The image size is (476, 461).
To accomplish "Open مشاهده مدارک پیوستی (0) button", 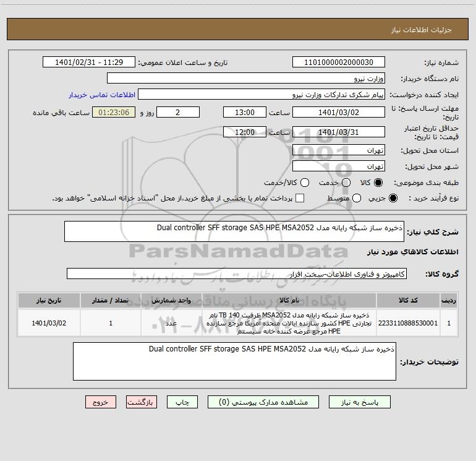I will click(x=263, y=402).
